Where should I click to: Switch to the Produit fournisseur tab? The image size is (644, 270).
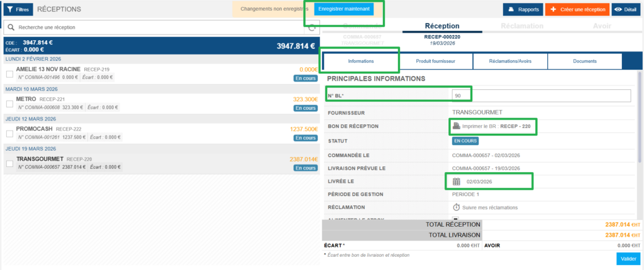(x=435, y=62)
